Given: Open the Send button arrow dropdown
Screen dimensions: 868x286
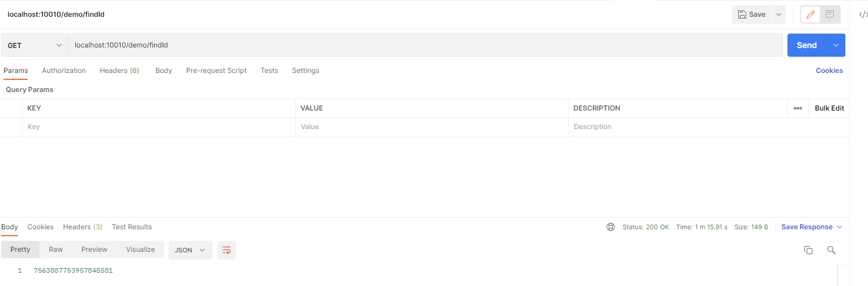Looking at the screenshot, I should [x=836, y=45].
